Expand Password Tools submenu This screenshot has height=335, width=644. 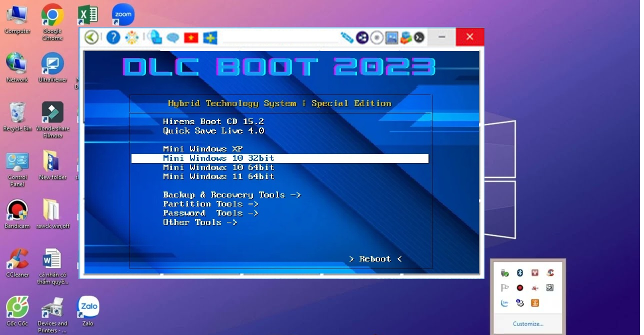[x=210, y=213]
